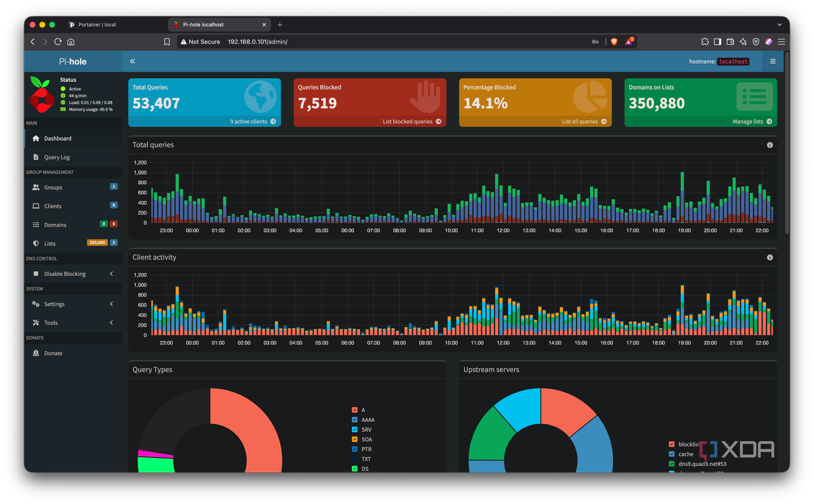Open the browser main menu
The width and height of the screenshot is (814, 504).
tap(782, 42)
